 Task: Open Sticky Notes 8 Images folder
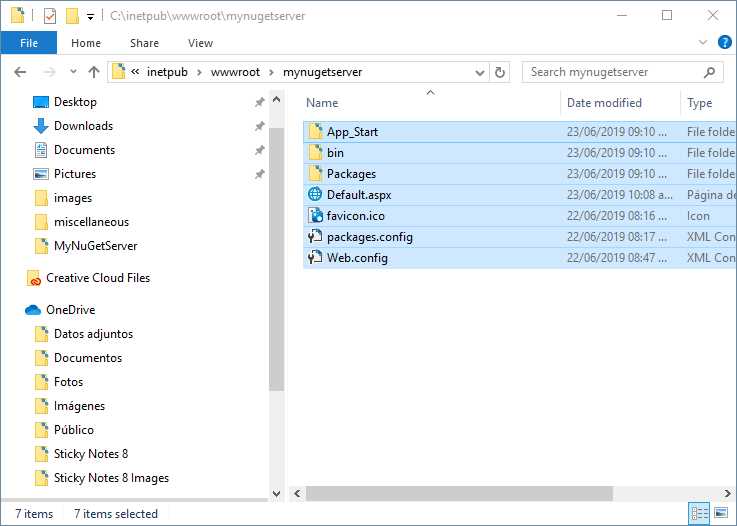pos(111,478)
